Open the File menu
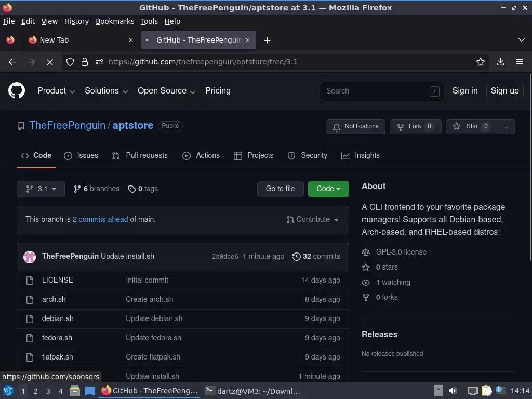 [x=9, y=21]
